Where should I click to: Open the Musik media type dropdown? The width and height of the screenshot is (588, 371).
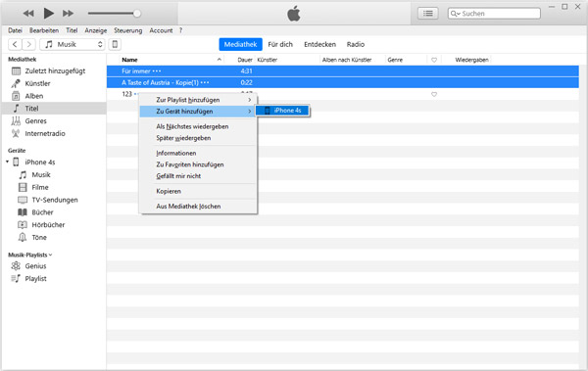tap(73, 44)
